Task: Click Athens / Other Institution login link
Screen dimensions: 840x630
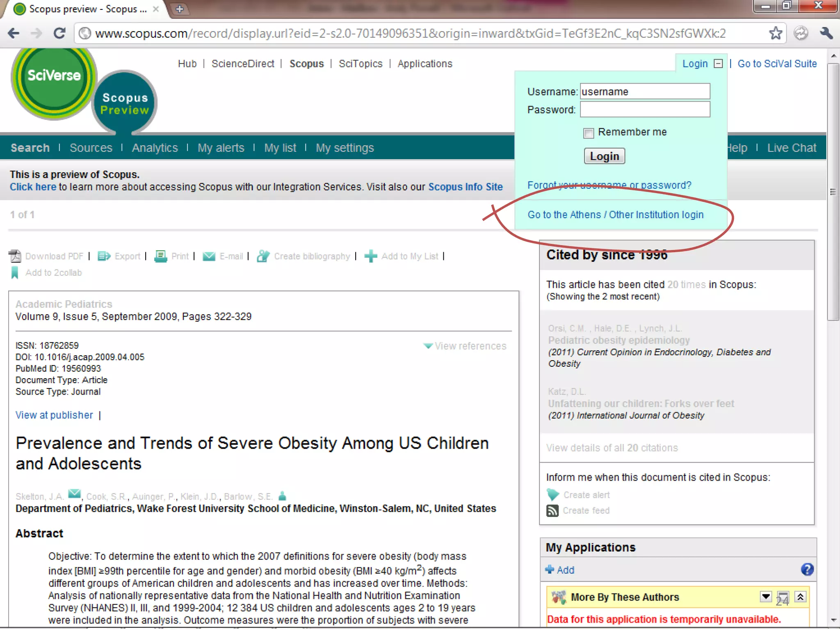Action: [615, 215]
